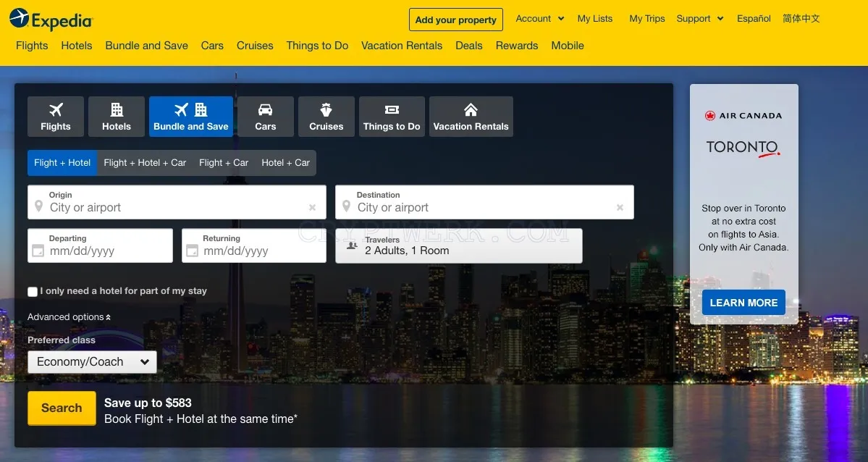Open Hotels in the top navigation
Viewport: 868px width, 462px height.
coord(77,46)
